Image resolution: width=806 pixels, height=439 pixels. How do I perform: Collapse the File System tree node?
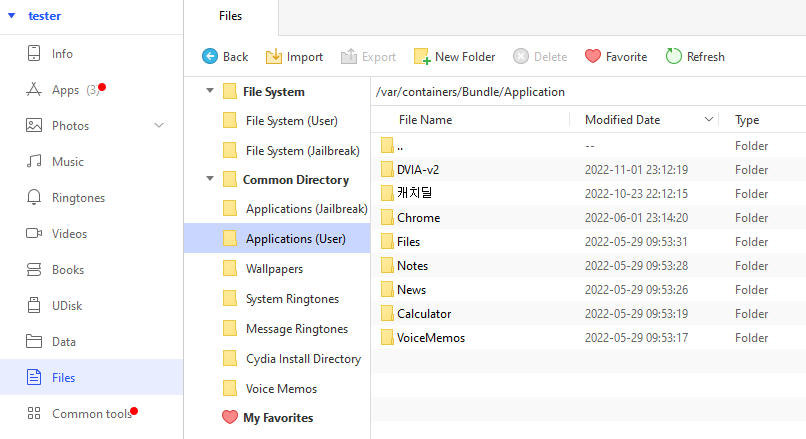coord(210,91)
